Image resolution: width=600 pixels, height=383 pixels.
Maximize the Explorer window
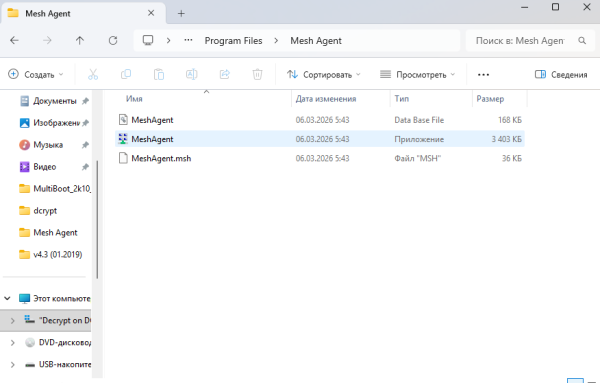click(x=555, y=7)
